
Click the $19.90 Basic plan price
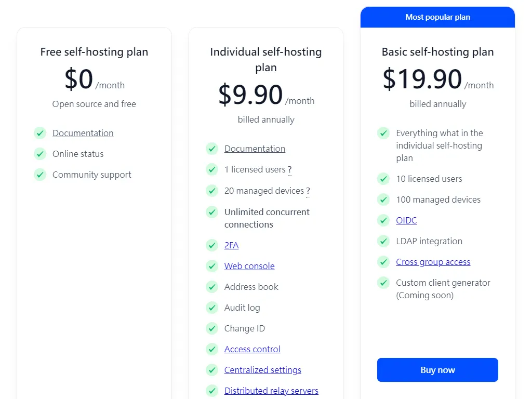[422, 79]
